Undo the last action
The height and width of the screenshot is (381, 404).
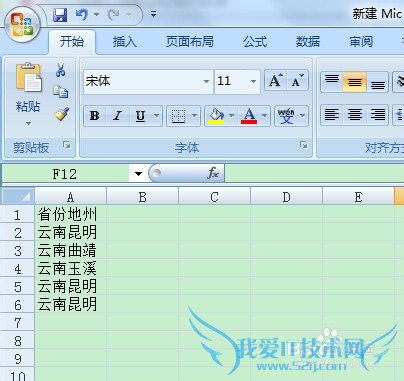[x=82, y=15]
